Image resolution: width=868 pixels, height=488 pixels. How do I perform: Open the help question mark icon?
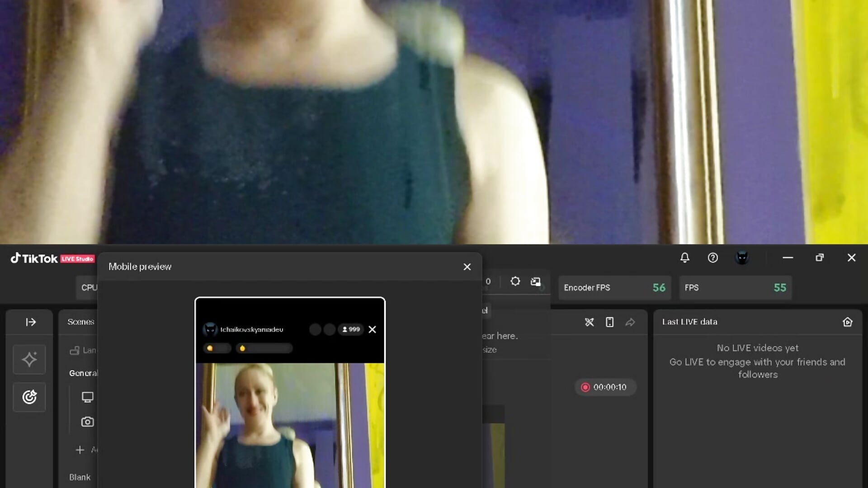coord(713,258)
